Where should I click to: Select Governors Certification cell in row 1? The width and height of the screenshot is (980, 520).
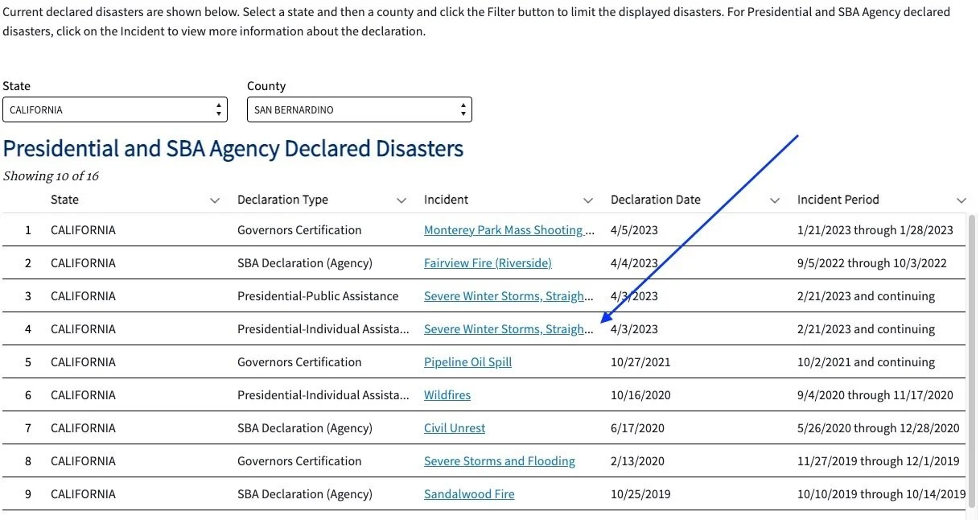pyautogui.click(x=299, y=230)
